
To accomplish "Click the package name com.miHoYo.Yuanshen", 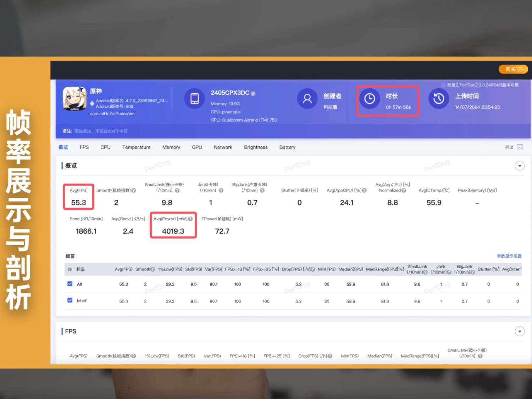I will coord(112,114).
